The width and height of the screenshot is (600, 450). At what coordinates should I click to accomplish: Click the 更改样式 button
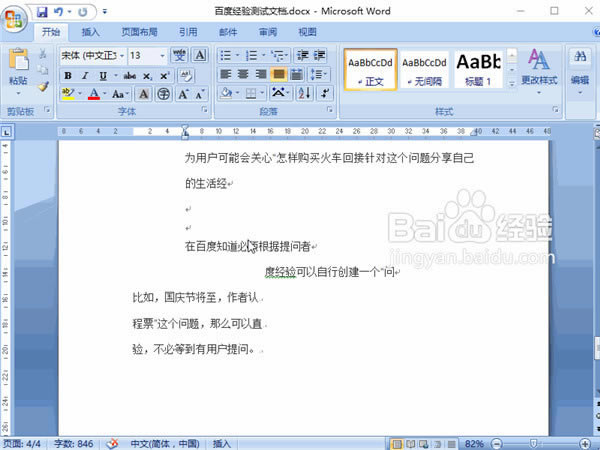539,71
